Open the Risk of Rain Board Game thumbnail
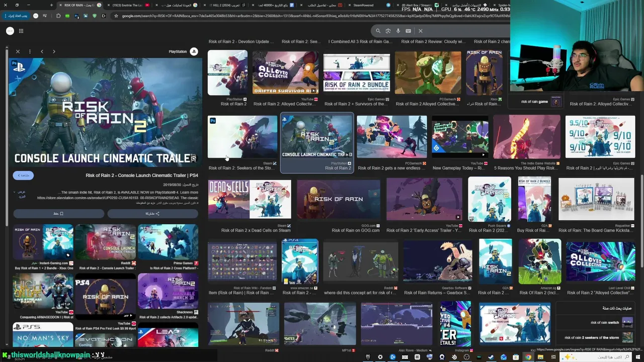Image resolution: width=644 pixels, height=362 pixels. (596, 199)
